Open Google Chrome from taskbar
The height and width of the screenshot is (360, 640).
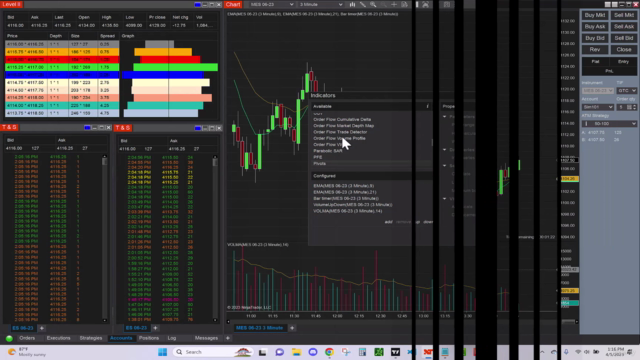click(329, 352)
